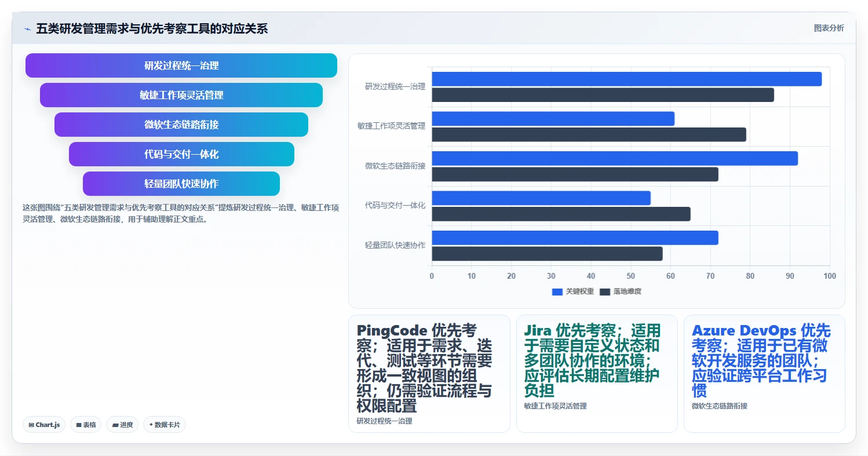Click the dark 落地难度 bar for 轻量团队快速协作

click(547, 254)
